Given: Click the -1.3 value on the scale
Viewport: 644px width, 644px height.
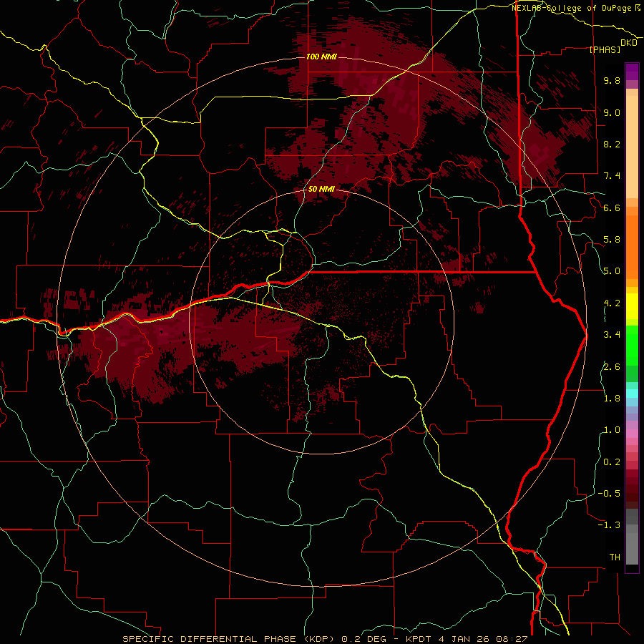Looking at the screenshot, I should 609,525.
